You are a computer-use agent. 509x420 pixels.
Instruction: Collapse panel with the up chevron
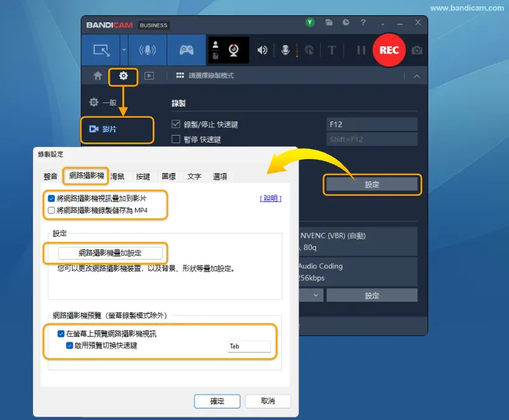click(417, 76)
